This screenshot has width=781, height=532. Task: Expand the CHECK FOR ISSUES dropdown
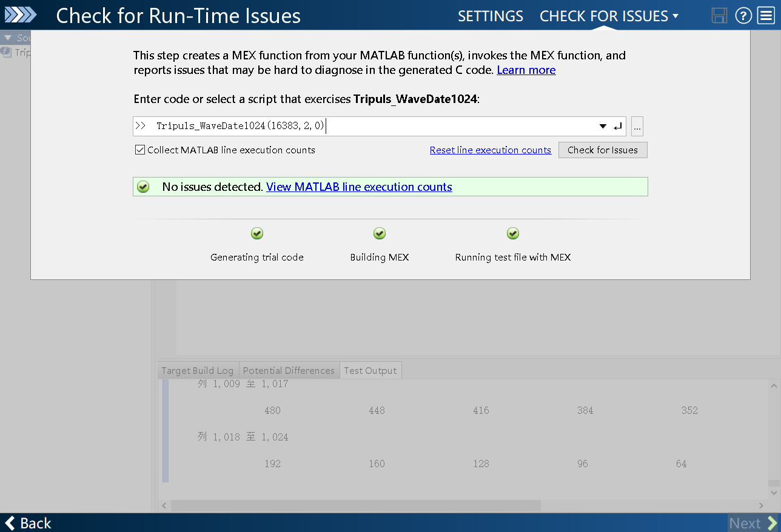[609, 16]
